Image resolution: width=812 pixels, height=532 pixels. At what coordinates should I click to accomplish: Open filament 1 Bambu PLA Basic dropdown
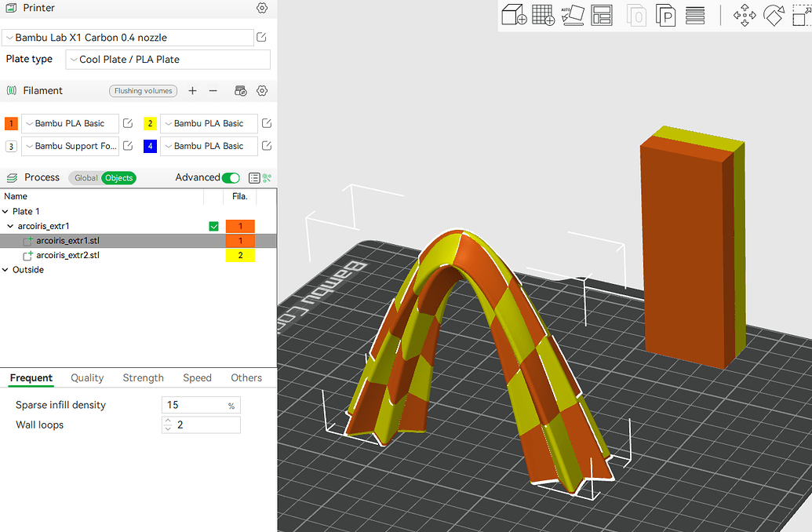(70, 123)
